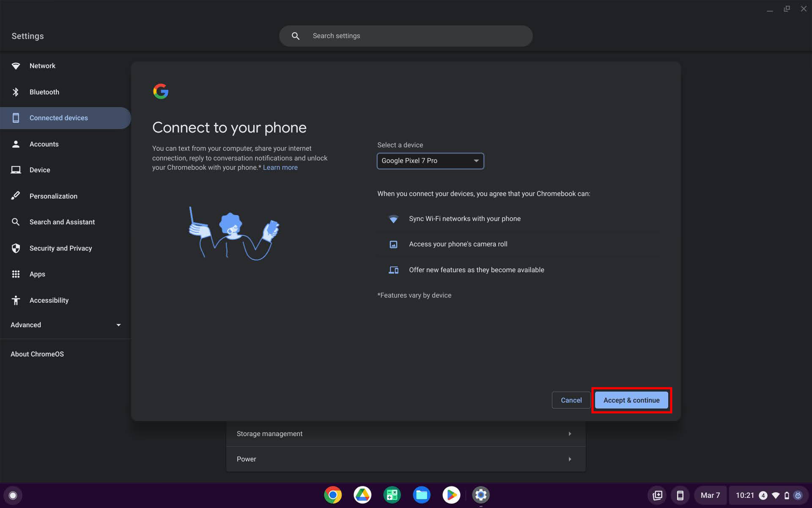Select Personalization in the sidebar
Image resolution: width=812 pixels, height=508 pixels.
[x=53, y=196]
